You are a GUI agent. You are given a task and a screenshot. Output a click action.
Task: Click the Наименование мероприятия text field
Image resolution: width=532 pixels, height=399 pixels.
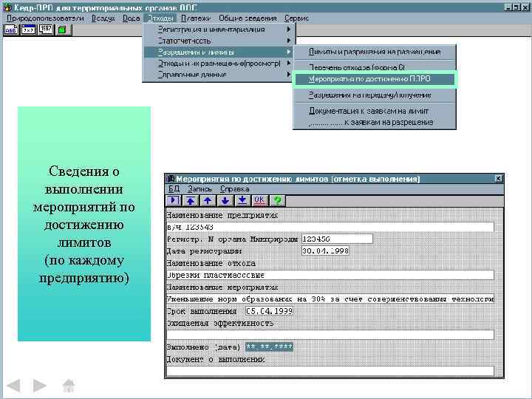click(x=330, y=299)
